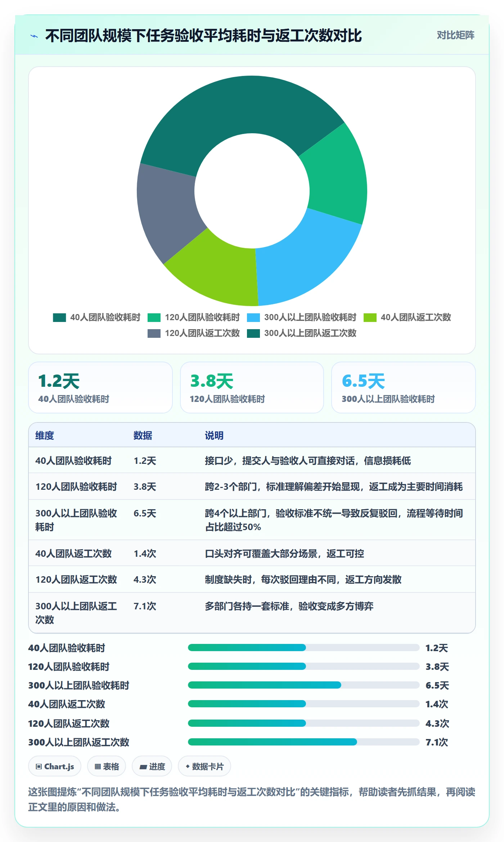Click the 说明 column header
Viewport: 504px width, 842px height.
(214, 435)
